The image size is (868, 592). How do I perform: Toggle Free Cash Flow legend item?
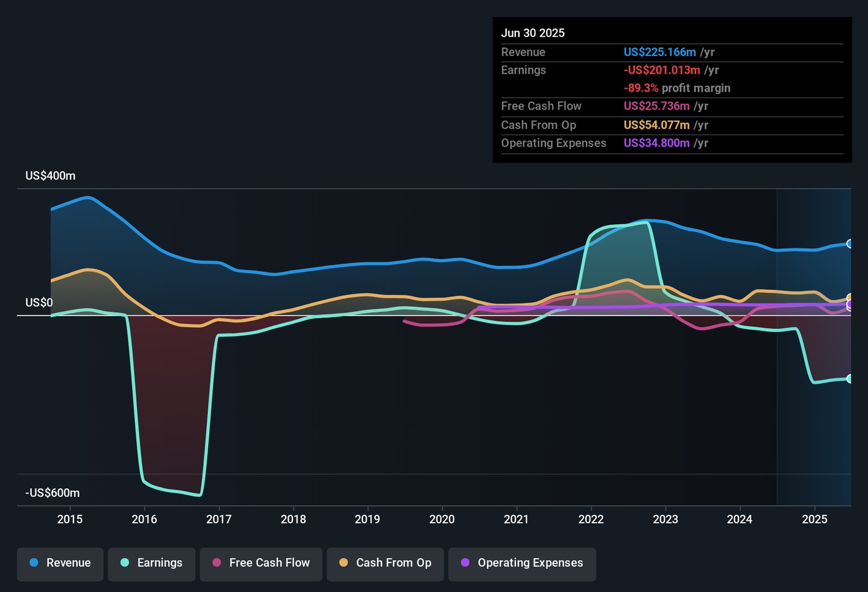(261, 564)
